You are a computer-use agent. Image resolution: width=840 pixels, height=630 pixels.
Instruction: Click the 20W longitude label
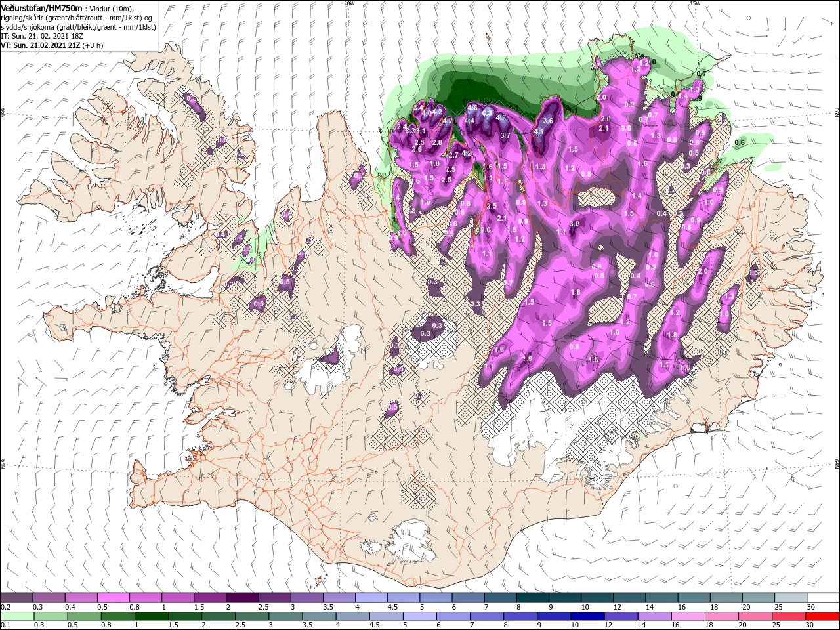tap(349, 3)
